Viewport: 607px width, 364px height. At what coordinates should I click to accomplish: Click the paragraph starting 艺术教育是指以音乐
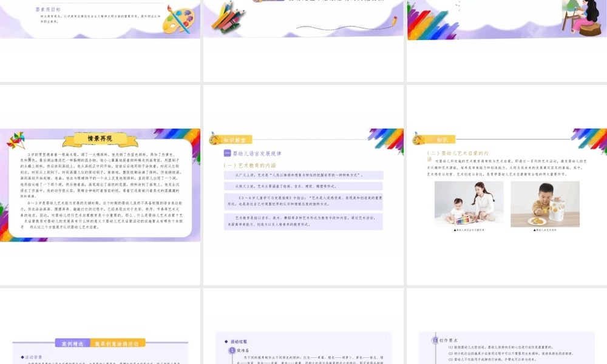click(303, 221)
